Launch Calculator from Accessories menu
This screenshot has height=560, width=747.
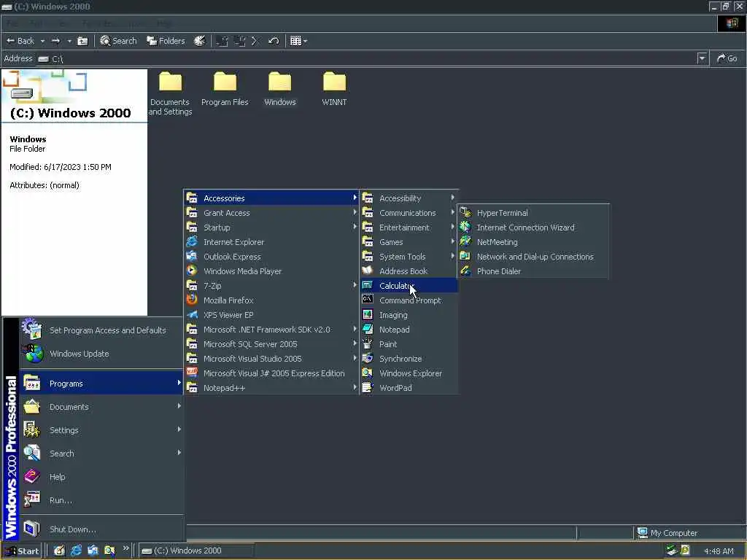409,286
